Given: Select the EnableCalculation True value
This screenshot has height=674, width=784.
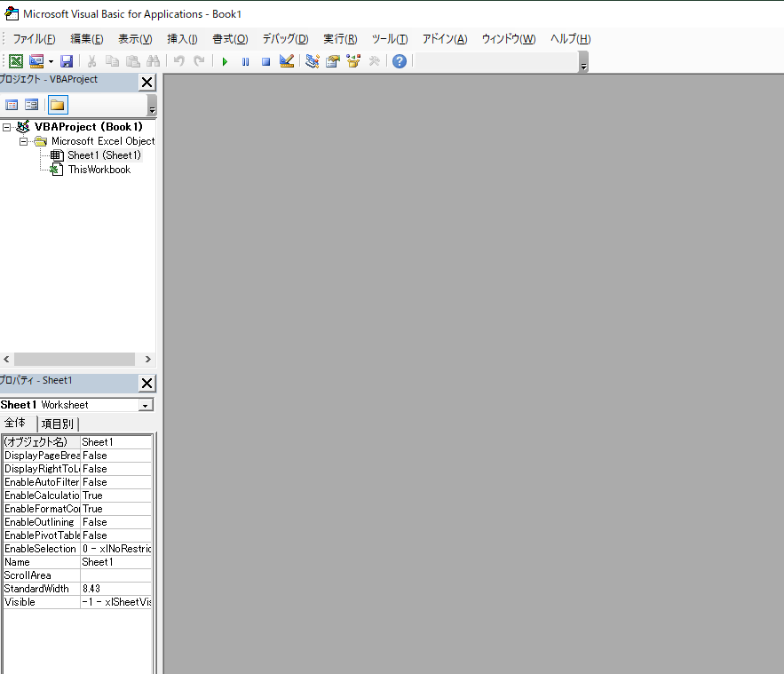Looking at the screenshot, I should tap(116, 496).
